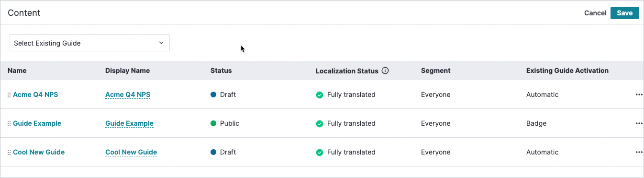644x178 pixels.
Task: Click the Localization Status info icon
Action: (385, 71)
